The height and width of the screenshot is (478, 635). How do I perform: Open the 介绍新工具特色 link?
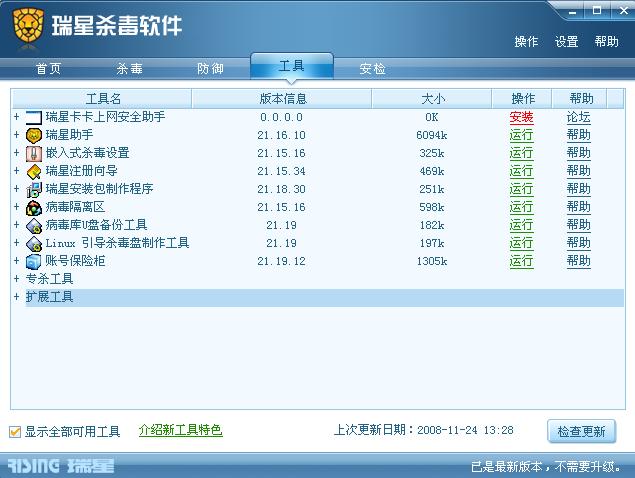[x=181, y=430]
